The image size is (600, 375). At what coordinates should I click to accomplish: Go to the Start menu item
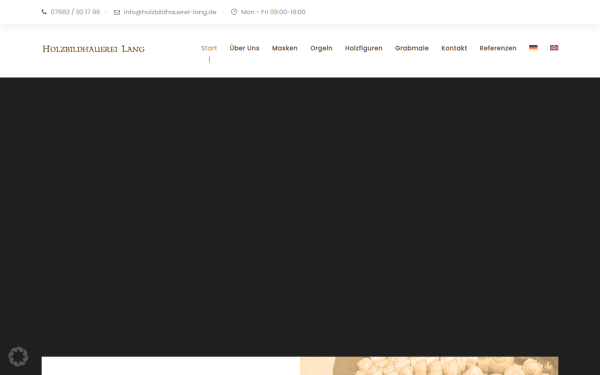(209, 48)
